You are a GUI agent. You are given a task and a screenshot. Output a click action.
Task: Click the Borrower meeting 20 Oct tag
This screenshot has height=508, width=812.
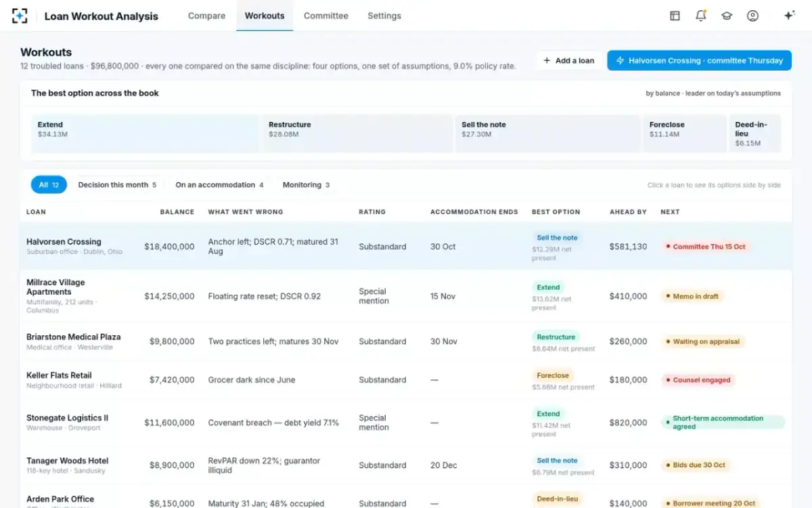[x=710, y=504]
